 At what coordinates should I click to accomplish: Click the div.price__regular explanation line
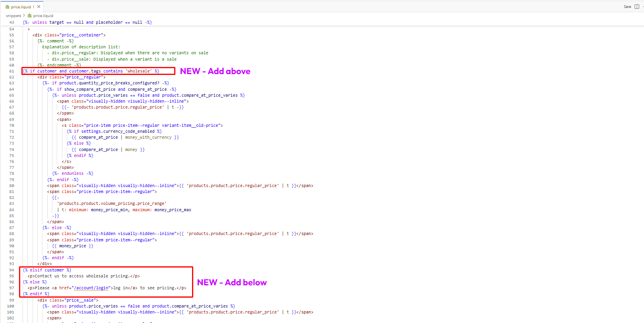pos(127,53)
